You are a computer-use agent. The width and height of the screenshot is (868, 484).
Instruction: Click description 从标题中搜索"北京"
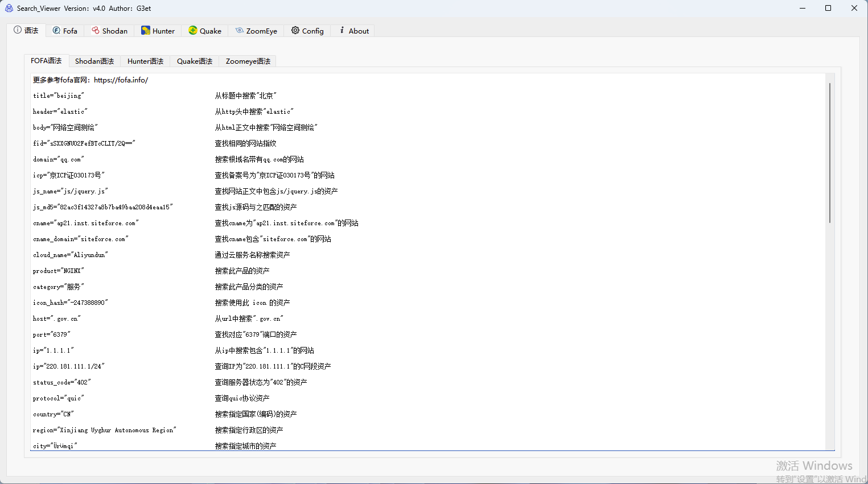pyautogui.click(x=245, y=96)
